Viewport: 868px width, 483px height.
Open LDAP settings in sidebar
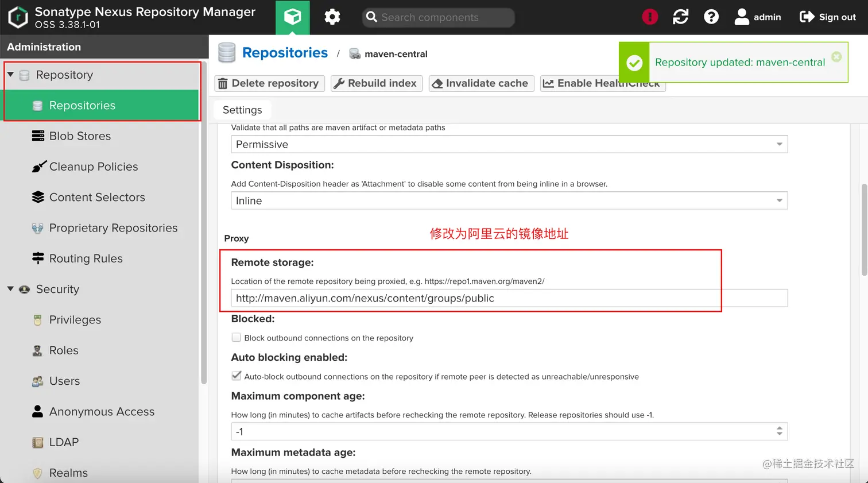pyautogui.click(x=64, y=442)
